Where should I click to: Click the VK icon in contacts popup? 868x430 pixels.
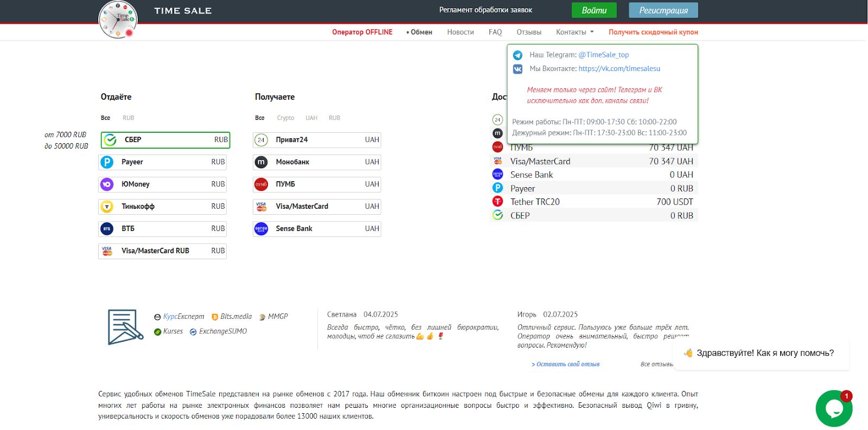pos(518,69)
